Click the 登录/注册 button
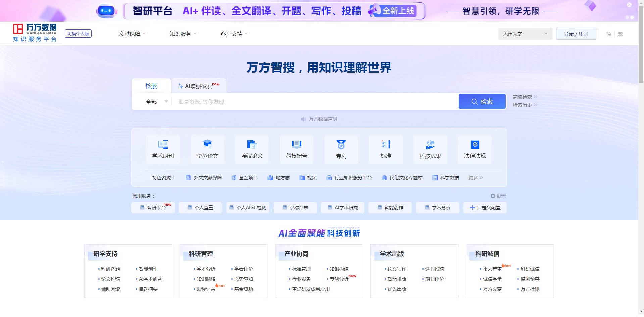644x317 pixels. 576,34
